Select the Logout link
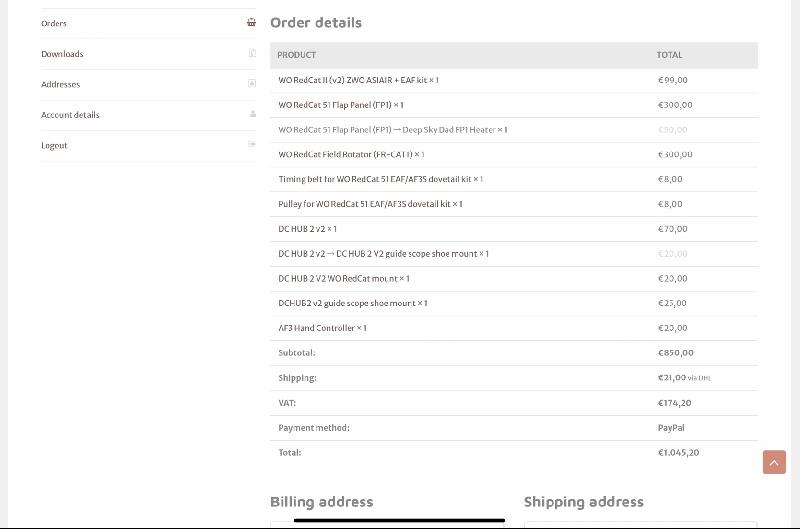800x529 pixels. point(54,145)
